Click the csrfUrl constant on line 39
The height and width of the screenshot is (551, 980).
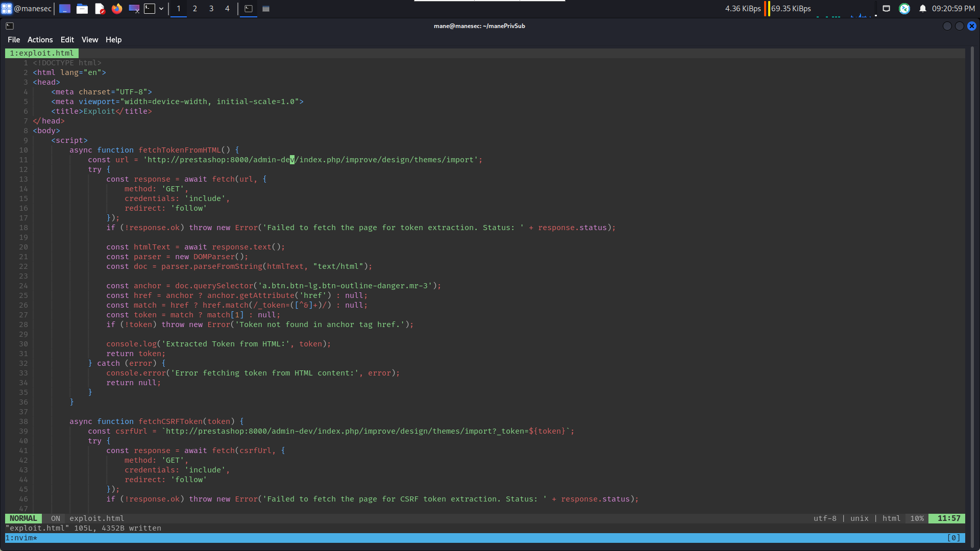(x=131, y=431)
